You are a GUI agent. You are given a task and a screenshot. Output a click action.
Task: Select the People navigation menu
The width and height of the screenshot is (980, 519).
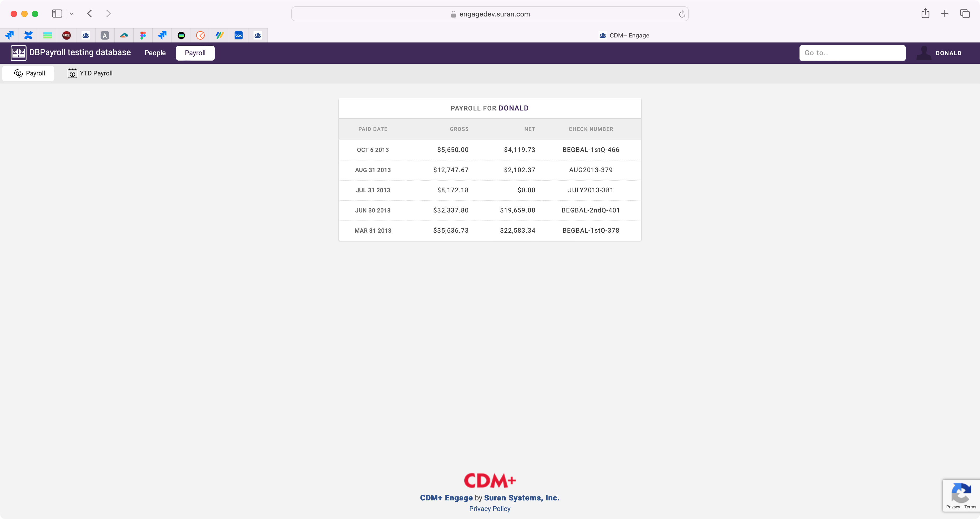point(155,53)
